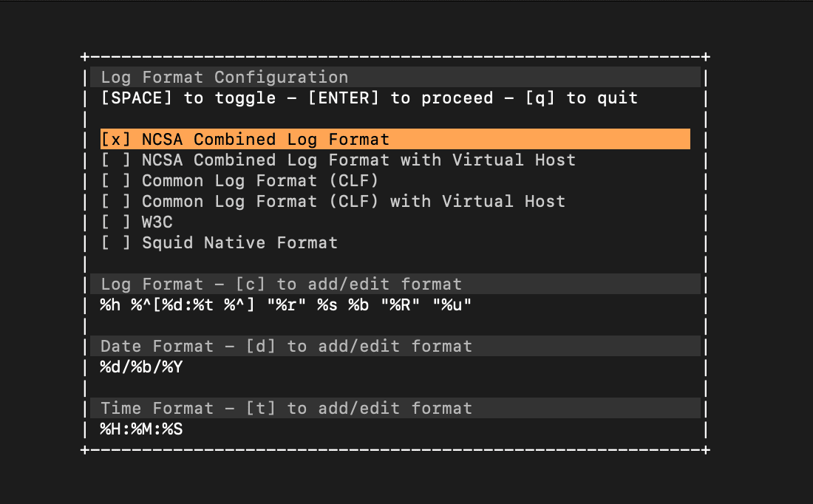Click the Date Format [d] to add/edit header
The height and width of the screenshot is (504, 813).
tap(395, 346)
